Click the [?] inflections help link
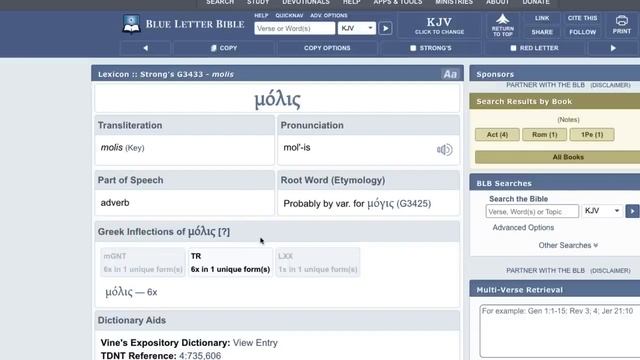This screenshot has width=640, height=360. (224, 232)
